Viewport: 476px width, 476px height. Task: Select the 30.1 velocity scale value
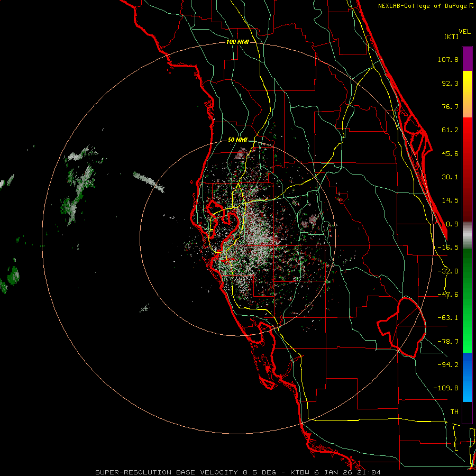point(450,177)
